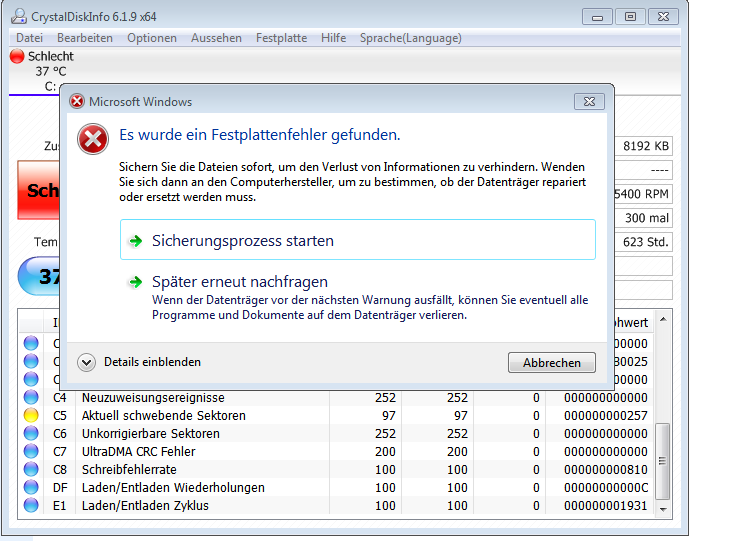Open the Hilfe menu
This screenshot has width=729, height=541.
tap(333, 38)
